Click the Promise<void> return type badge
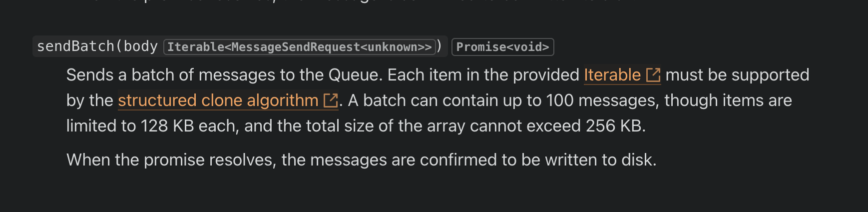The width and height of the screenshot is (868, 212). click(502, 47)
